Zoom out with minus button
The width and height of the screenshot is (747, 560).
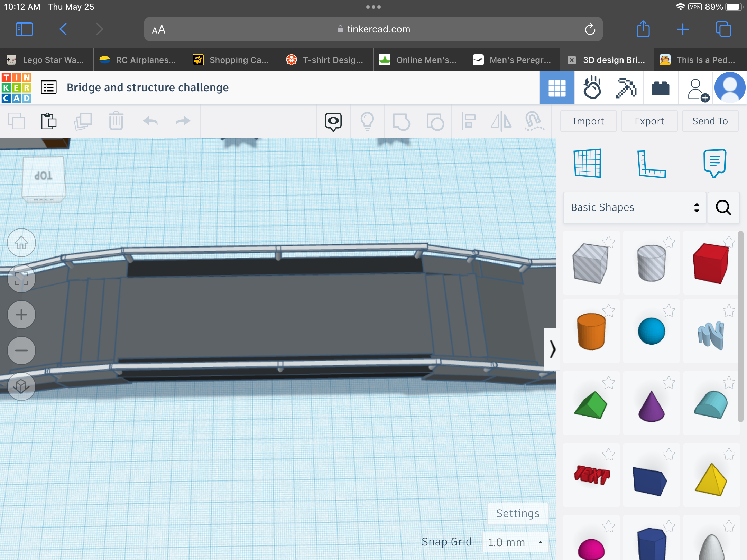pos(21,351)
